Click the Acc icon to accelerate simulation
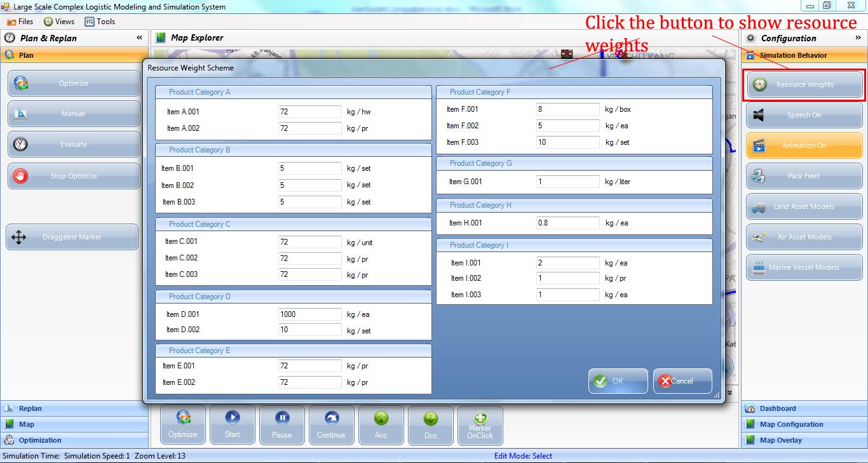This screenshot has height=463, width=868. click(x=381, y=424)
